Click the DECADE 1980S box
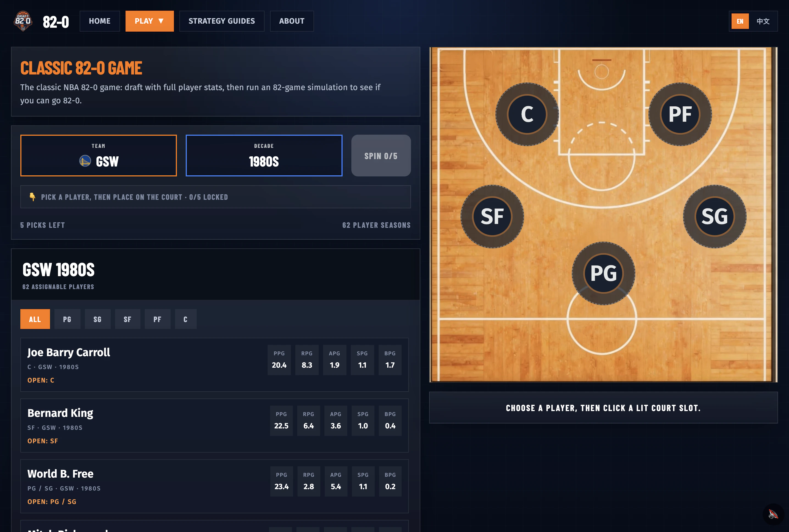This screenshot has height=532, width=789. coord(264,156)
